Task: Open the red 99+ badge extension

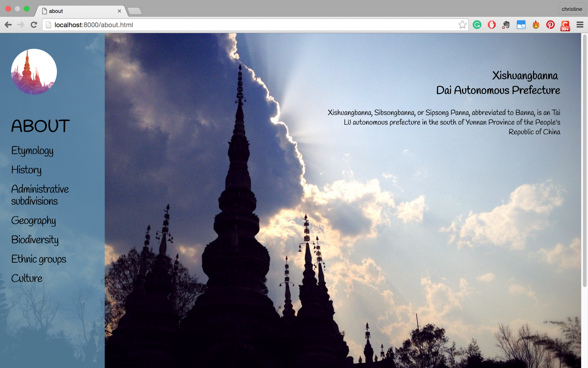Action: coord(565,26)
